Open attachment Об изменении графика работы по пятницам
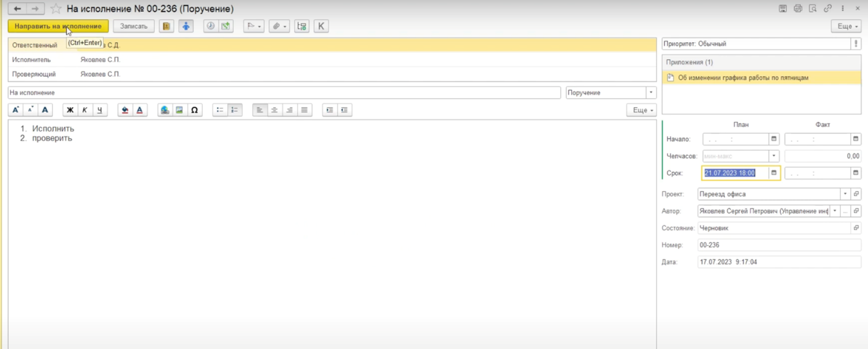This screenshot has width=868, height=349. [761, 78]
